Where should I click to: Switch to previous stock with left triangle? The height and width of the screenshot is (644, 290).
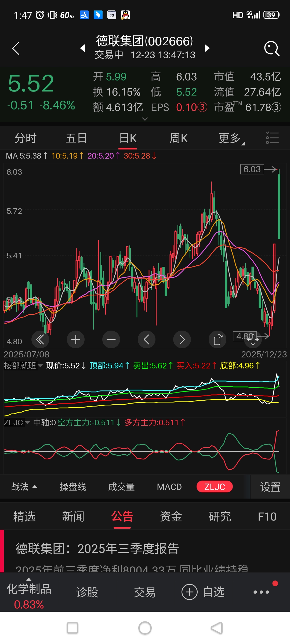click(x=83, y=48)
